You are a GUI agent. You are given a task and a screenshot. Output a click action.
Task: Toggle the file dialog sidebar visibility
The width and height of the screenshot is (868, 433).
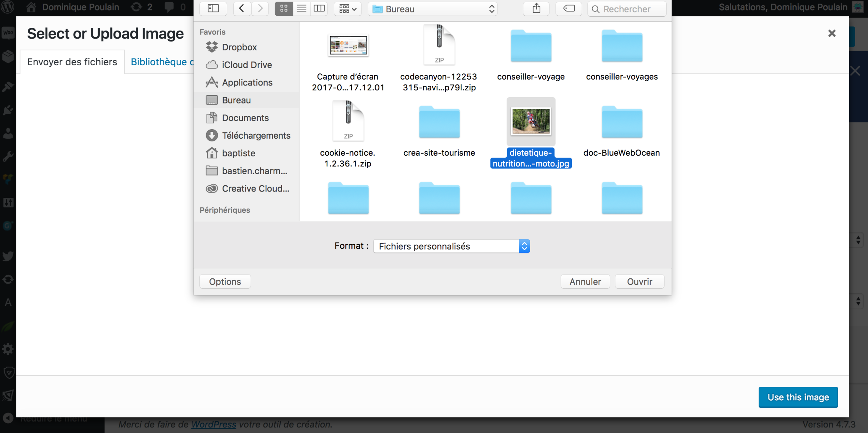coord(213,8)
